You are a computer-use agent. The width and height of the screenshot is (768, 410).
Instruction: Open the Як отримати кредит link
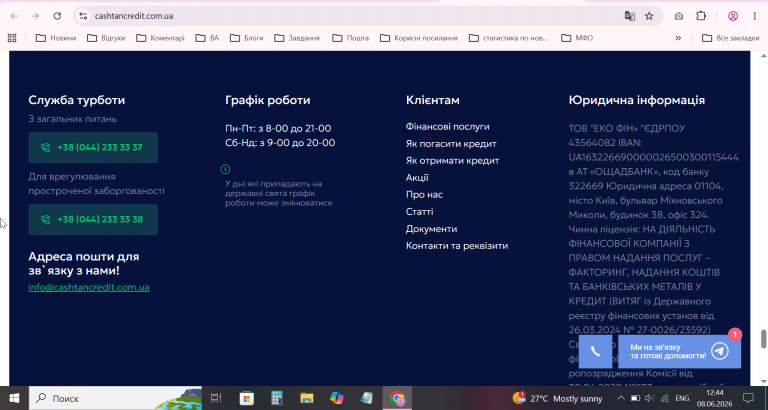453,160
